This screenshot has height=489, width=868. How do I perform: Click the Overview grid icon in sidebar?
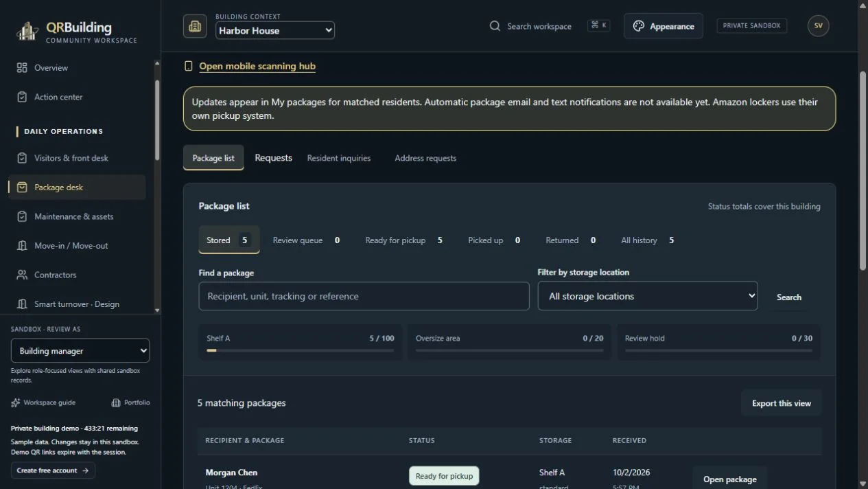pyautogui.click(x=22, y=67)
